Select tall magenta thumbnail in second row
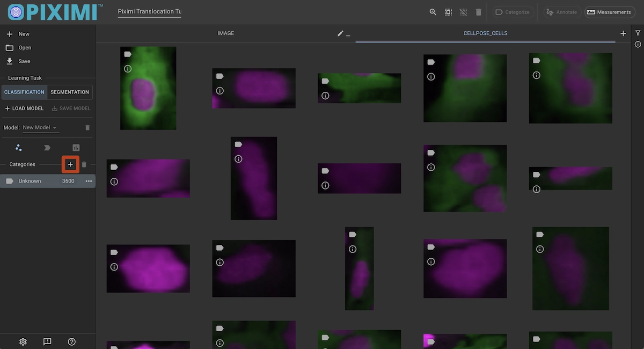644x349 pixels. point(254,178)
